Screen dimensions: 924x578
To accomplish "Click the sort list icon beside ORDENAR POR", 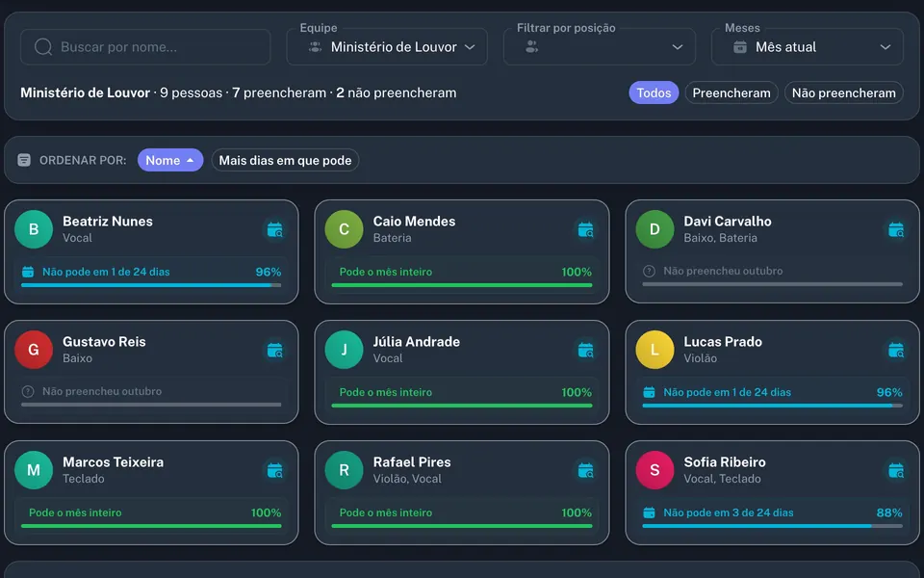I will coord(24,160).
